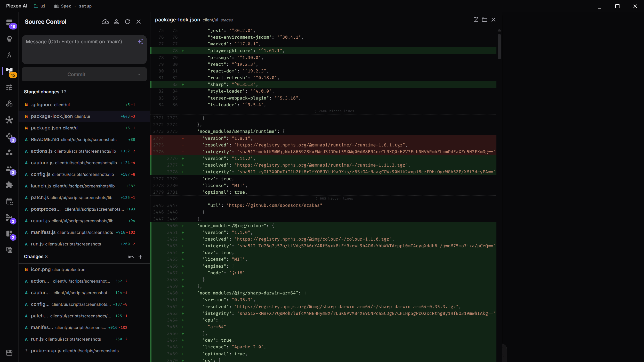Select staged package.json file

click(x=84, y=128)
